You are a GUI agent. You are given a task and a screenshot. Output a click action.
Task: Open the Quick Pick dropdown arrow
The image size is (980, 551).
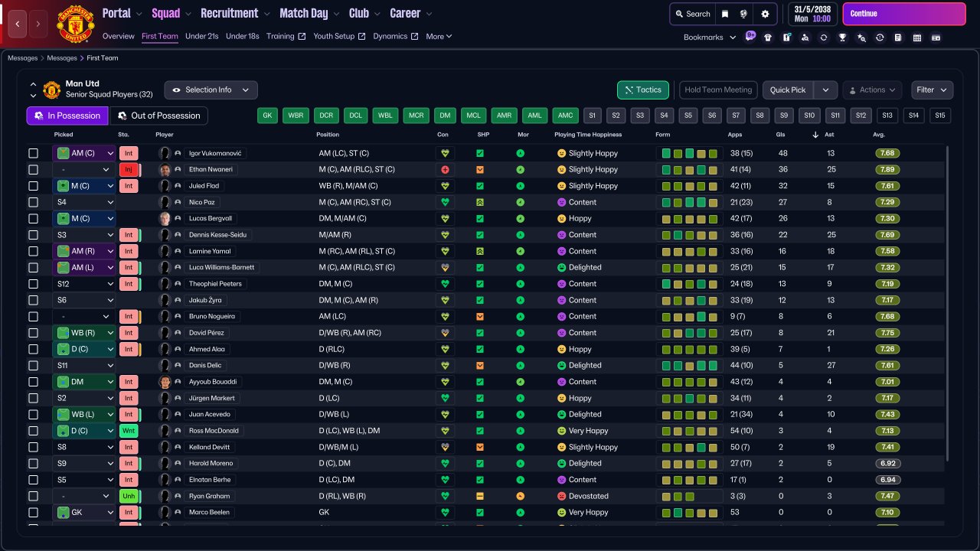pos(825,90)
